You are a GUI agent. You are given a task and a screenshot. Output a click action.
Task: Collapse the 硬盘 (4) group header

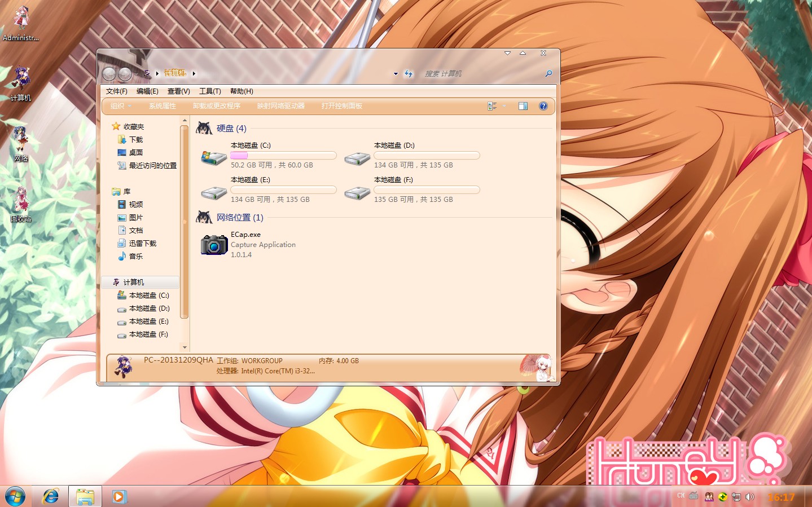tap(231, 129)
